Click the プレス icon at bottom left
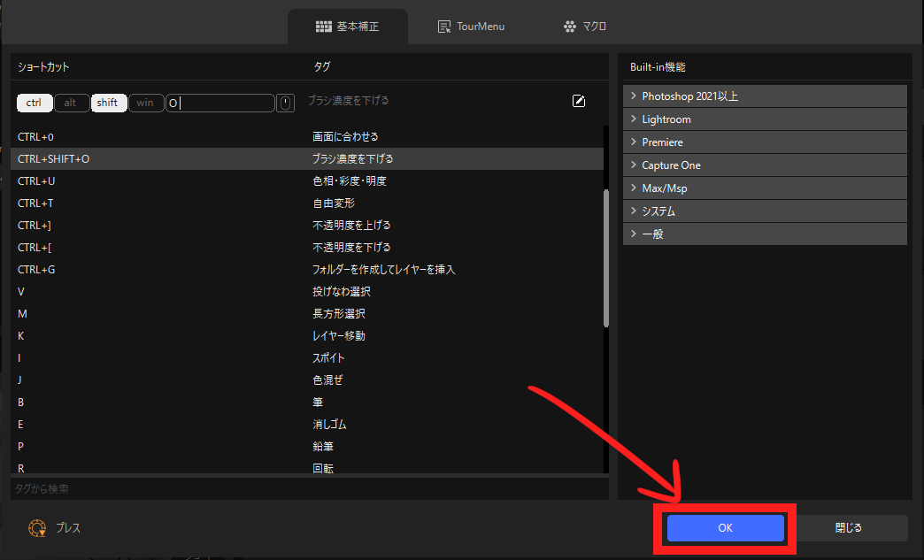 (38, 528)
